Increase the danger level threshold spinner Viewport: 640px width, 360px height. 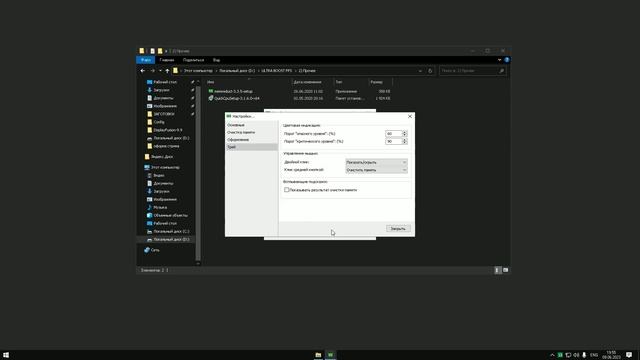pos(404,132)
